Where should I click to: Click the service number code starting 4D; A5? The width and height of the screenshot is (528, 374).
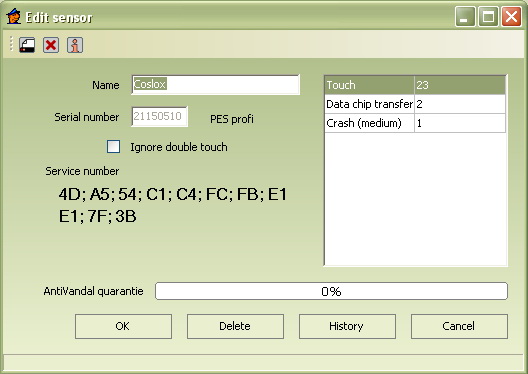173,205
